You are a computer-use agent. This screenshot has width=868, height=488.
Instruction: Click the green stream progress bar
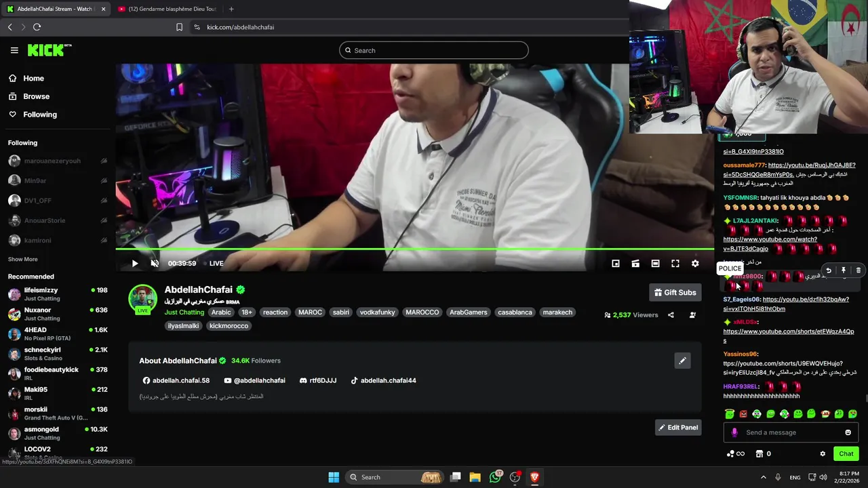[415, 249]
